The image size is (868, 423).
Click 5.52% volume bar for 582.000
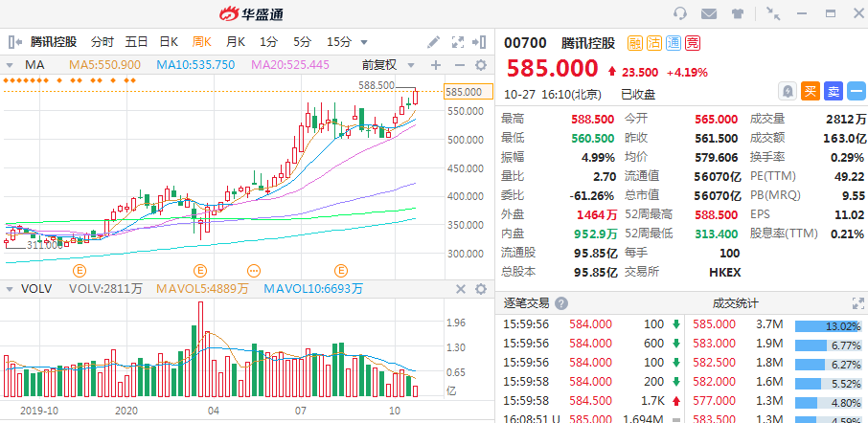[x=831, y=382]
